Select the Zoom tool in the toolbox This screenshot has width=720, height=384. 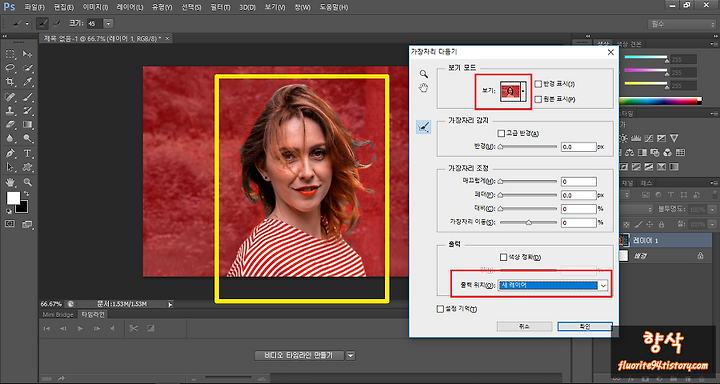(x=28, y=182)
